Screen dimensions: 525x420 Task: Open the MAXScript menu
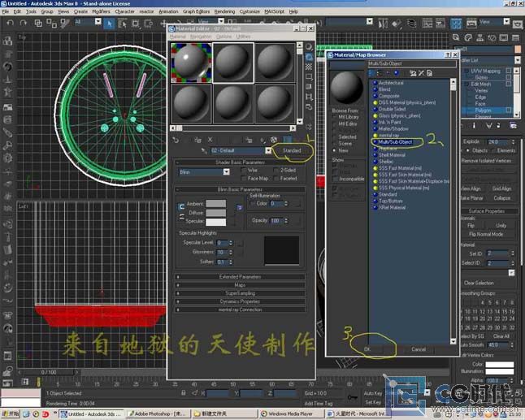click(274, 11)
